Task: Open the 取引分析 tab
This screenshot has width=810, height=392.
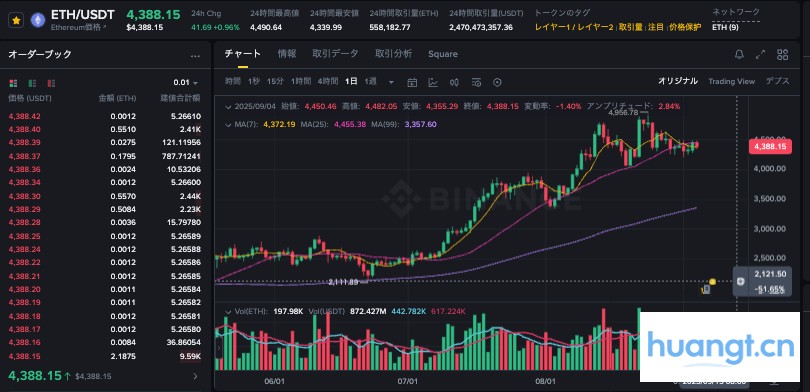Action: (394, 54)
